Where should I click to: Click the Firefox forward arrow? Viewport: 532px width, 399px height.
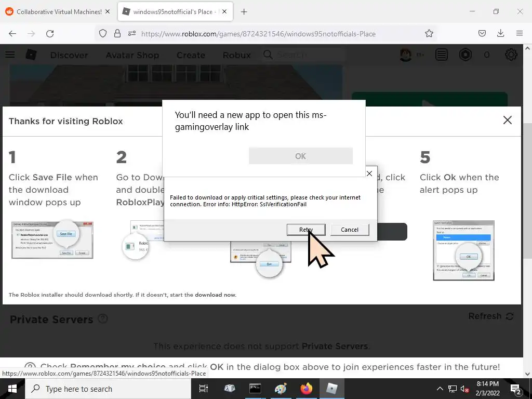(31, 34)
